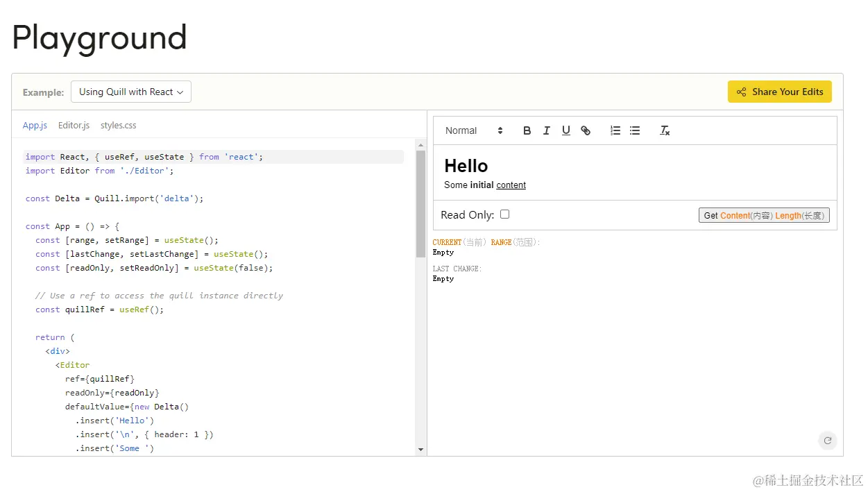This screenshot has height=492, width=868.
Task: Open the styles.css tab
Action: coord(118,126)
